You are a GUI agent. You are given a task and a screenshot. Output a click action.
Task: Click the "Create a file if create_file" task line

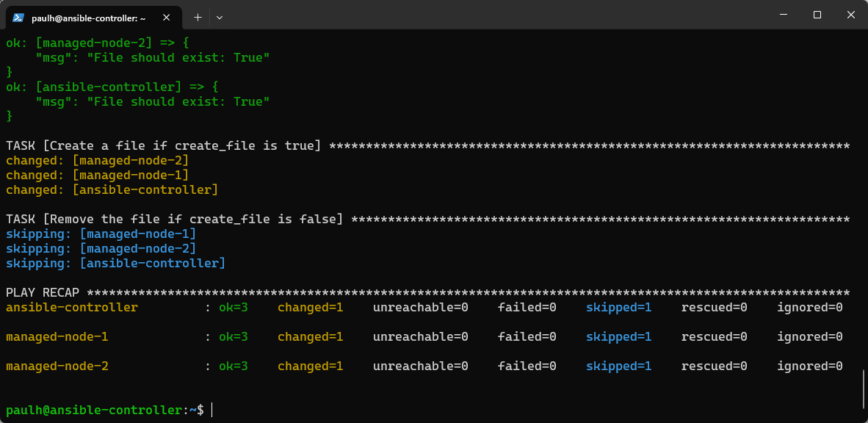[163, 146]
